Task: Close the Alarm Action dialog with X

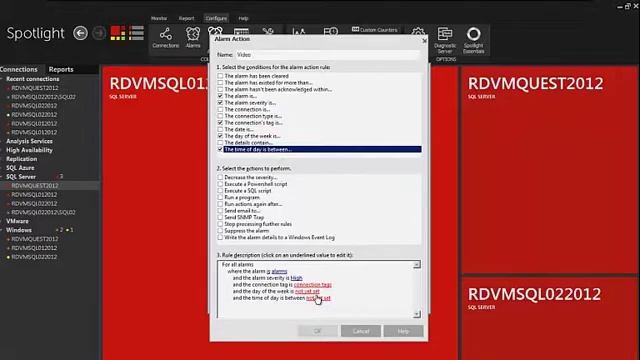Action: pos(424,40)
